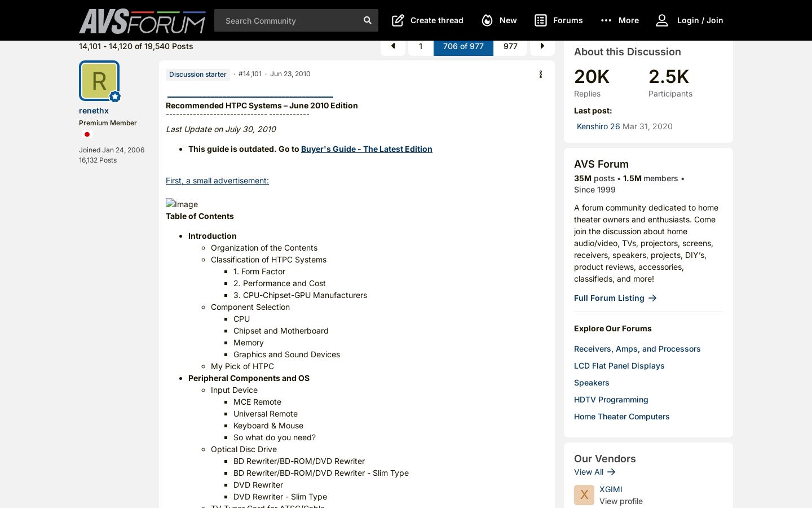
Task: Open post options three-dot menu
Action: pyautogui.click(x=540, y=75)
